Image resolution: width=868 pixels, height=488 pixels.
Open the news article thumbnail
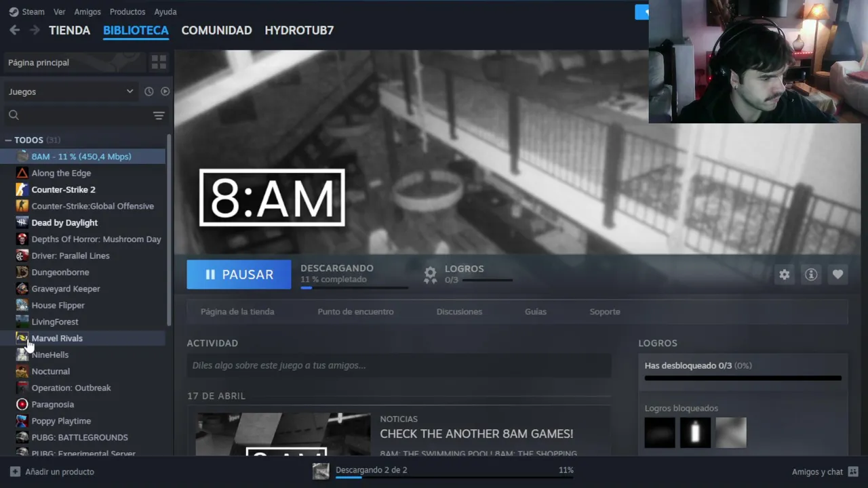[283, 434]
